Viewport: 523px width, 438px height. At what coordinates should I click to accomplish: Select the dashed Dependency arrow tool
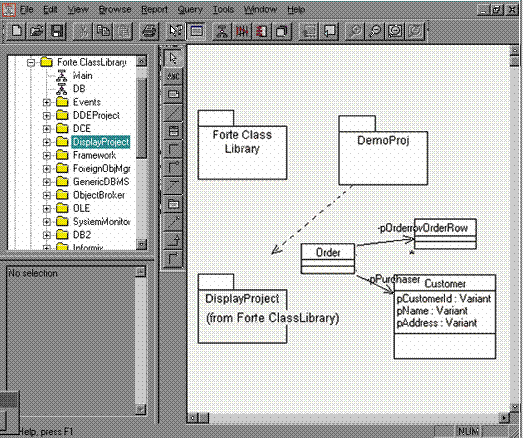173,222
